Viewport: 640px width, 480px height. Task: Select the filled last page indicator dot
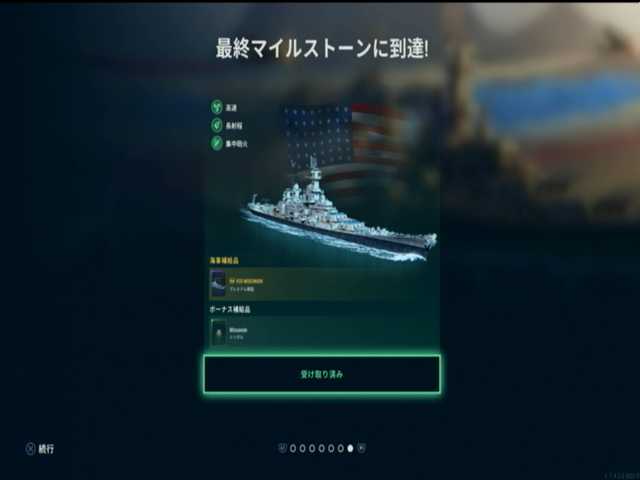point(350,448)
